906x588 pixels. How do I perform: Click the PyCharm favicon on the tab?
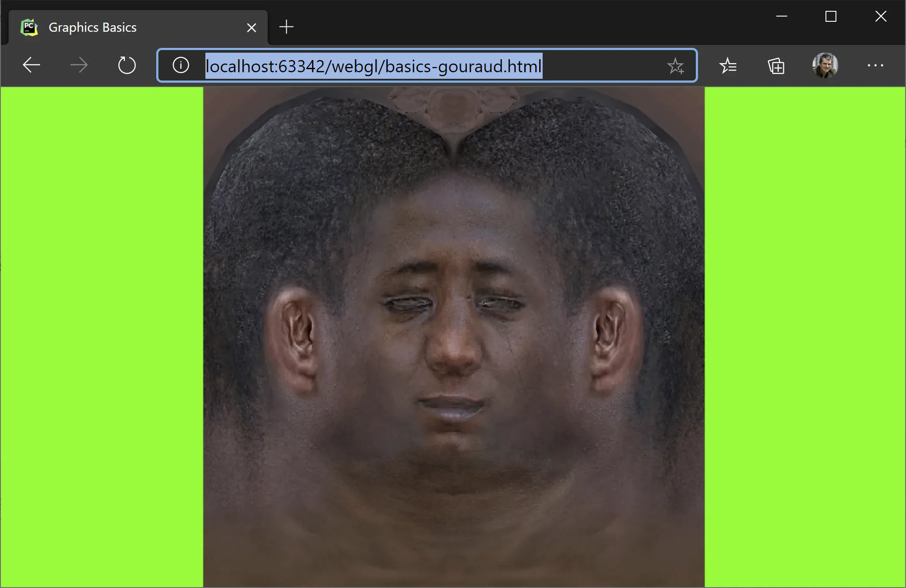pyautogui.click(x=29, y=27)
